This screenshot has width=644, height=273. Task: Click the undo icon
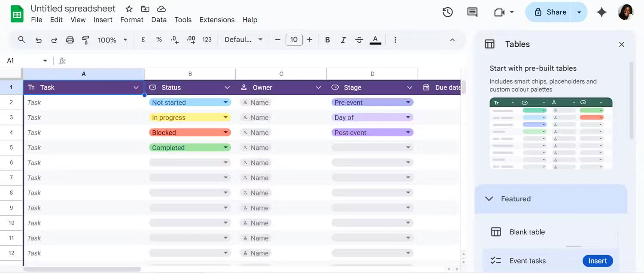(38, 39)
